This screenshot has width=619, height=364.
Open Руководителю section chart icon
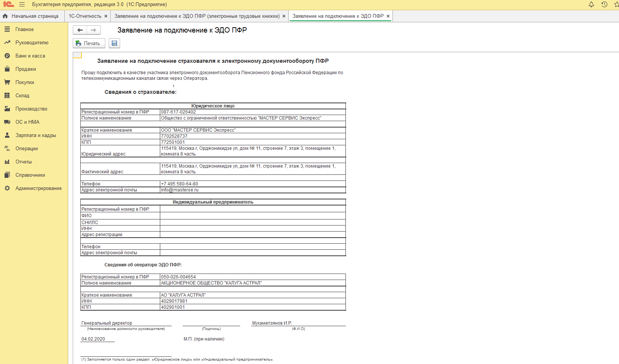point(7,42)
